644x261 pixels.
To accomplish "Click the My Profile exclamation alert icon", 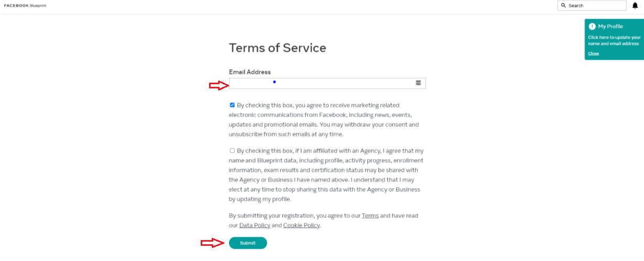I will click(592, 26).
